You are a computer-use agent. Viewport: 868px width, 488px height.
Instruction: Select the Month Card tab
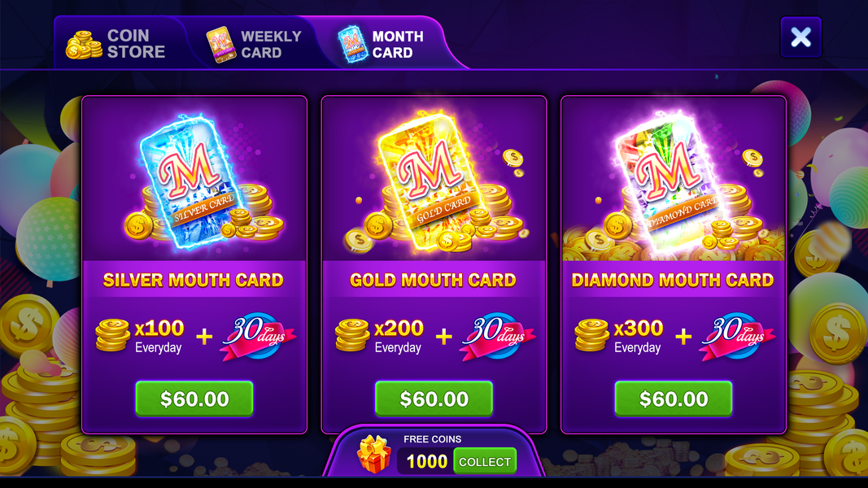pos(382,44)
